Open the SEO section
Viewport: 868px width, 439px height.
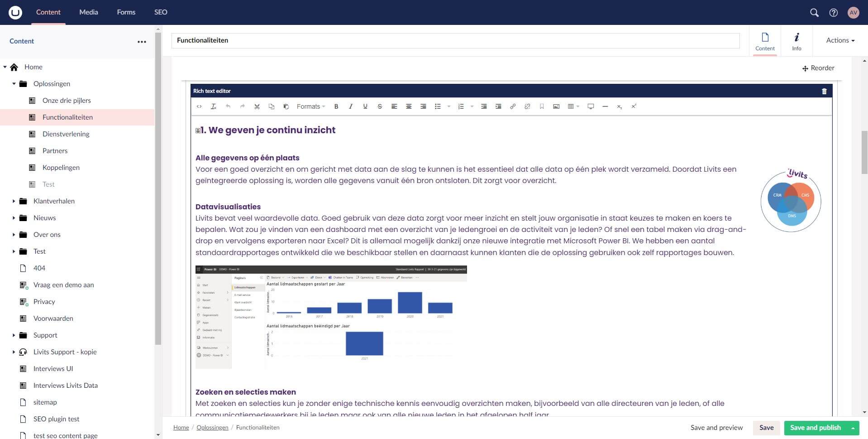pos(161,12)
